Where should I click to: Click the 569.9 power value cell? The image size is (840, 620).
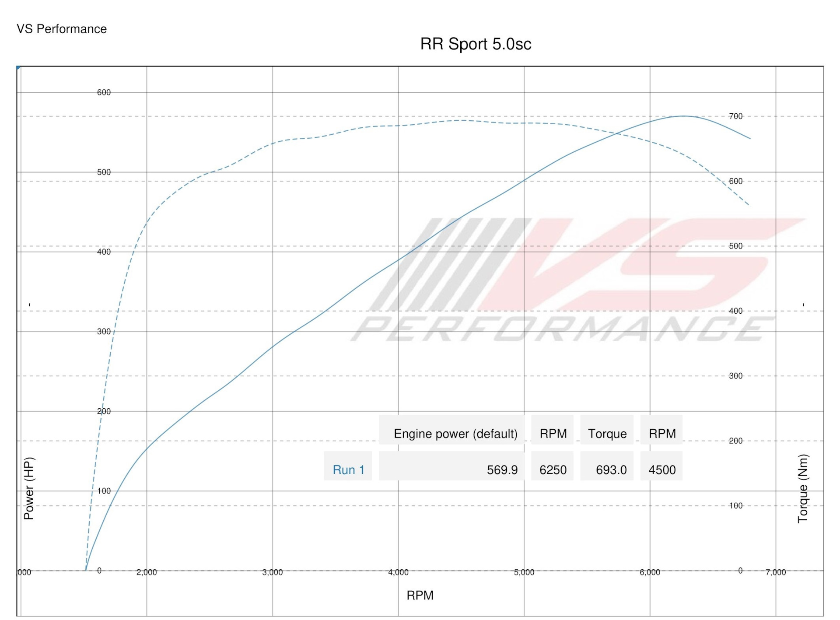coord(503,469)
